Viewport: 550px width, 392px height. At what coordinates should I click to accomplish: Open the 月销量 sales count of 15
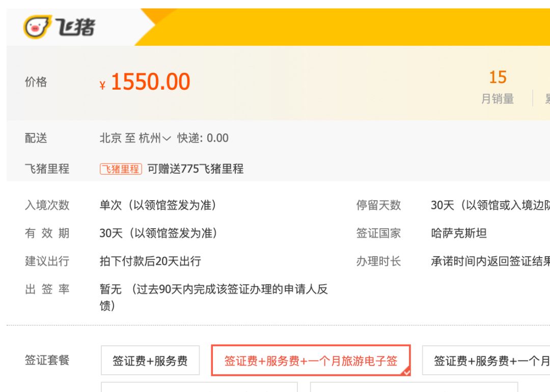click(x=498, y=87)
